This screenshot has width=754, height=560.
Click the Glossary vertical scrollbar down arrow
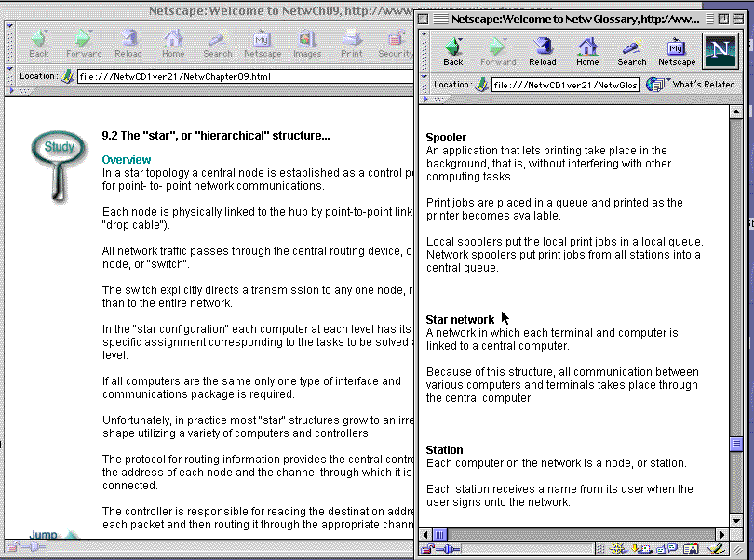[x=735, y=521]
